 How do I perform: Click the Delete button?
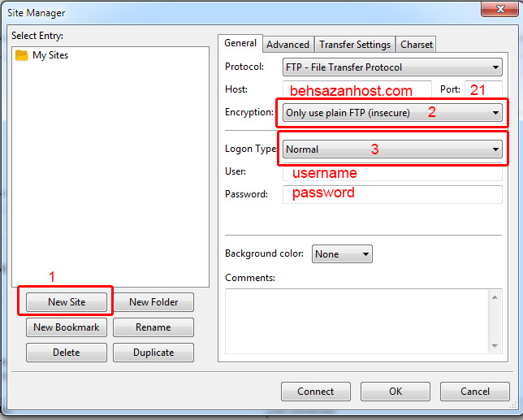pos(67,353)
